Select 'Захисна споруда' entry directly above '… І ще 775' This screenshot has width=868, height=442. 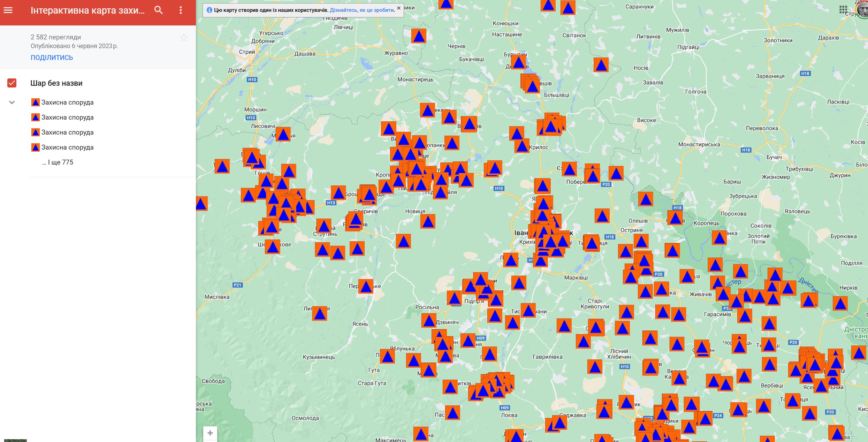67,147
